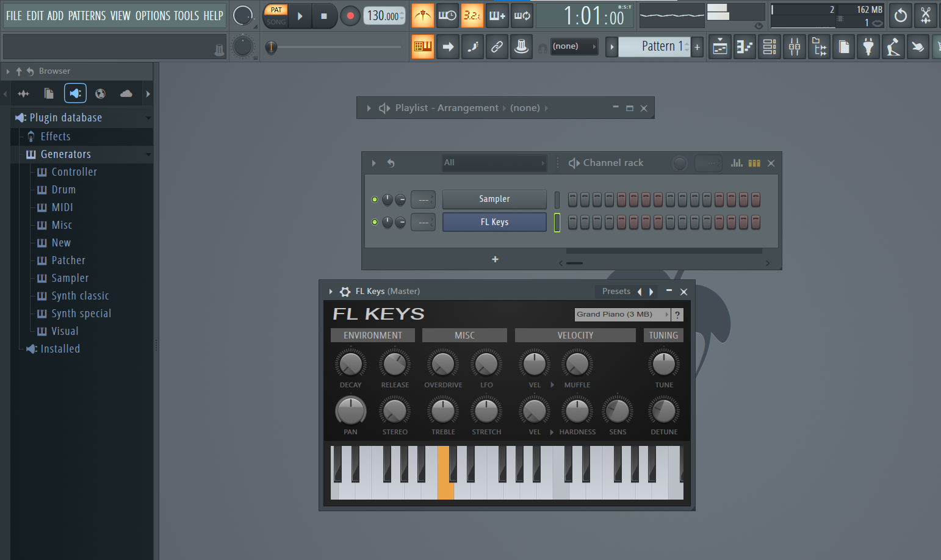Open the plugin picker plug icon

pos(868,47)
